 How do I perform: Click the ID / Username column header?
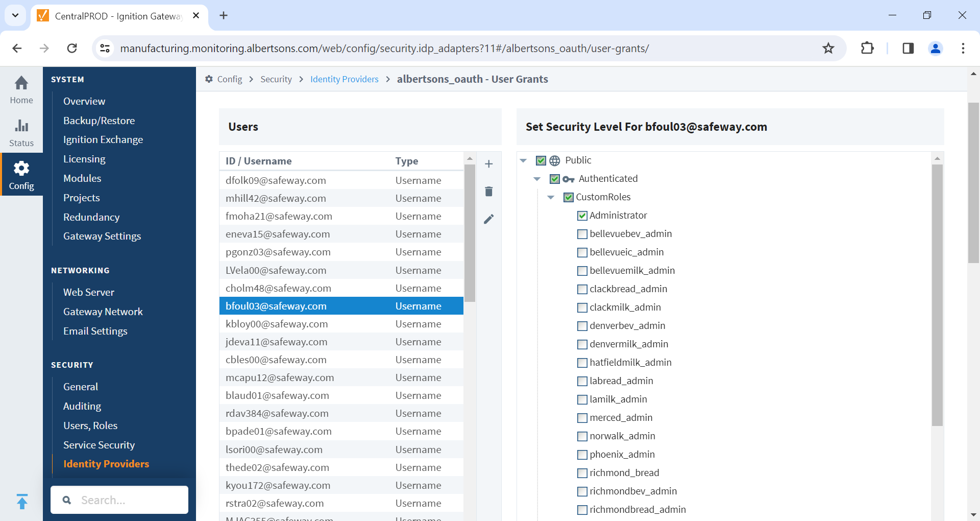(259, 161)
